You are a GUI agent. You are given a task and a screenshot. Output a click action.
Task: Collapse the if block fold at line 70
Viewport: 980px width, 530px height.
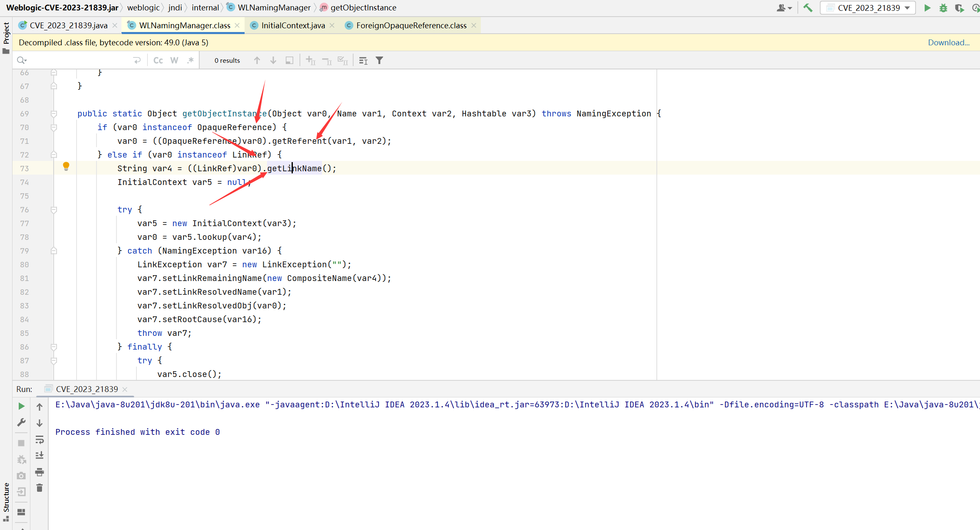click(x=54, y=128)
